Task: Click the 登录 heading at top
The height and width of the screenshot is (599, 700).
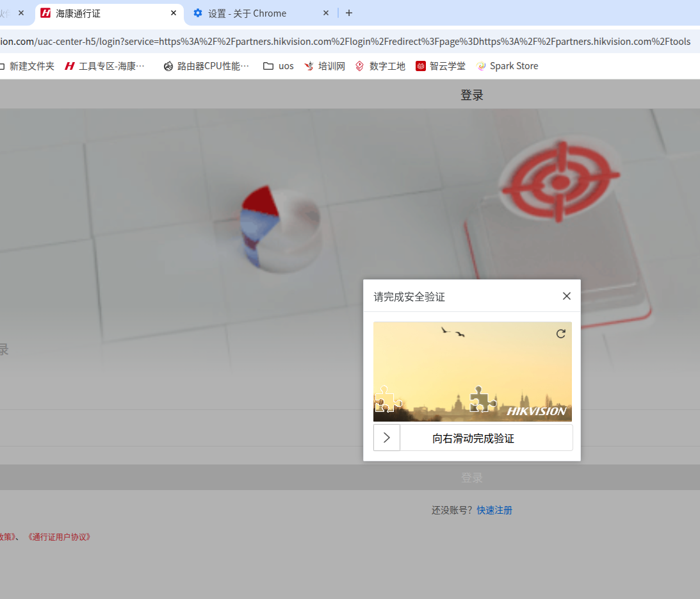Action: click(472, 95)
